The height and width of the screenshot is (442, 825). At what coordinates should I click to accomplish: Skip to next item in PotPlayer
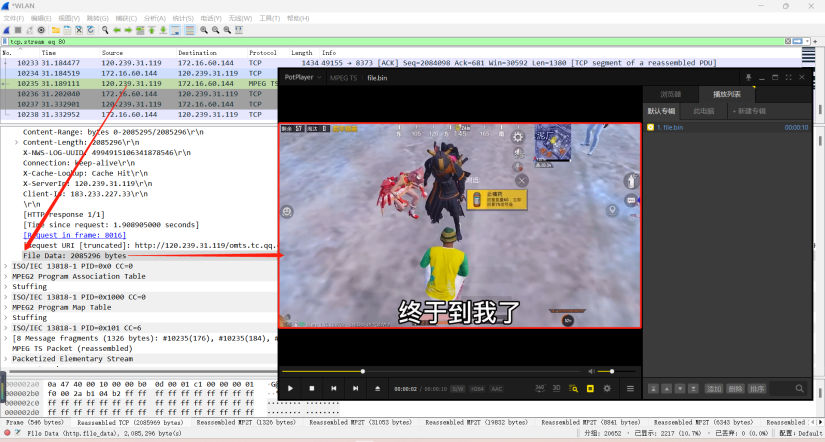click(x=356, y=388)
